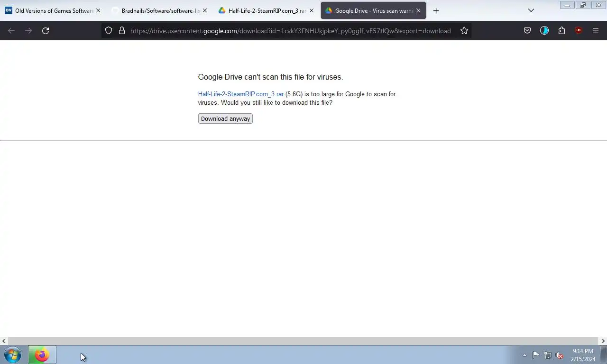Show hidden system tray icons
This screenshot has height=364, width=607.
point(524,355)
